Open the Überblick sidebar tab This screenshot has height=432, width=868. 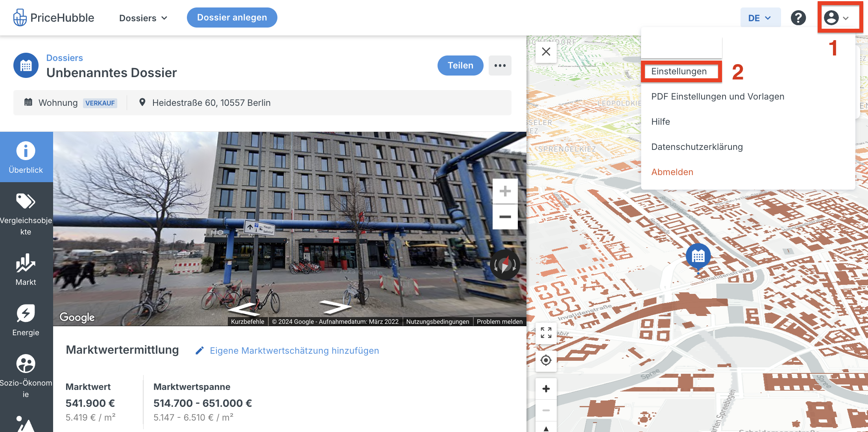(x=26, y=157)
